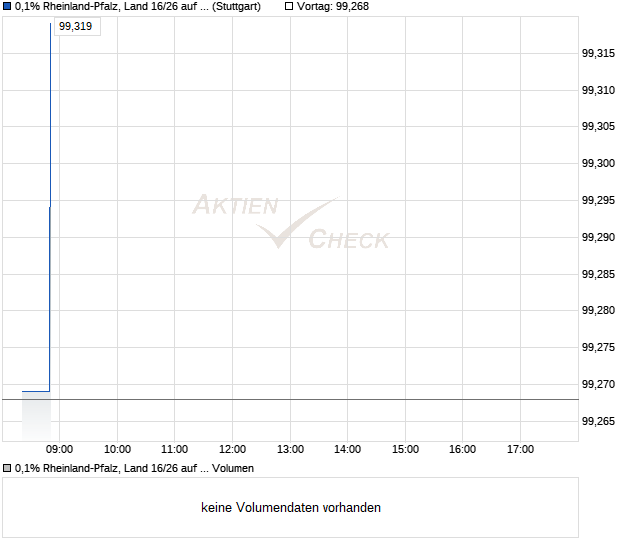
Task: Click the 12:00 time axis label
Action: coord(232,450)
